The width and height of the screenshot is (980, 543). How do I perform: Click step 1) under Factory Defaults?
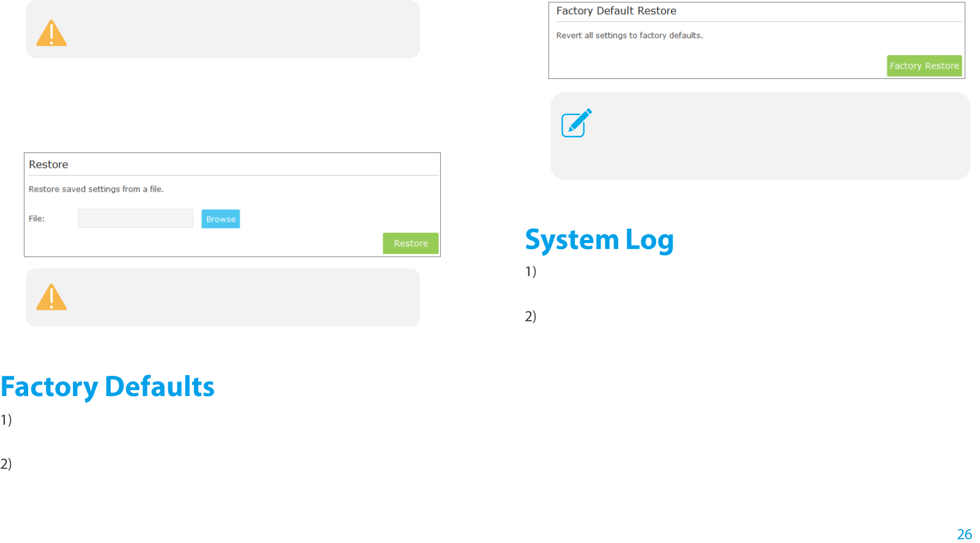[x=6, y=420]
